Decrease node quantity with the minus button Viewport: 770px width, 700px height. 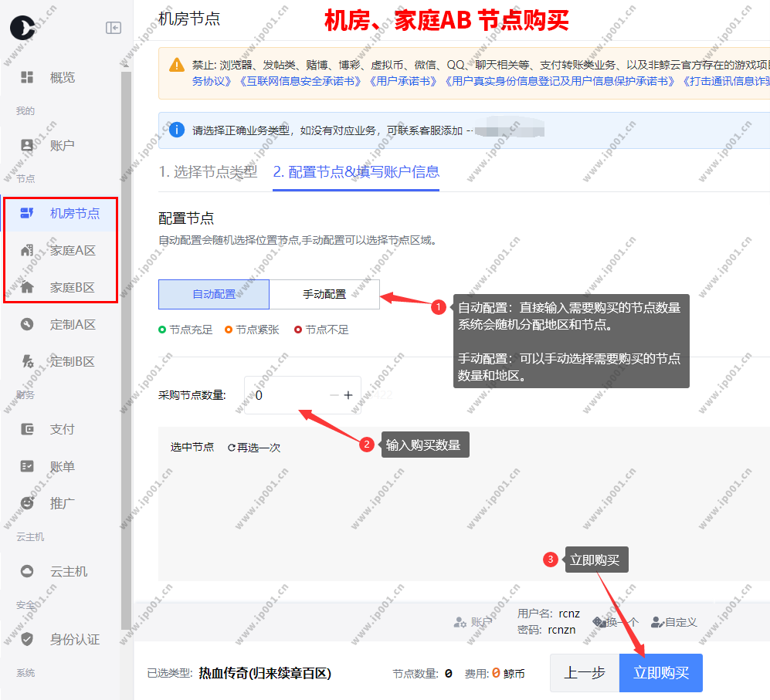point(334,395)
